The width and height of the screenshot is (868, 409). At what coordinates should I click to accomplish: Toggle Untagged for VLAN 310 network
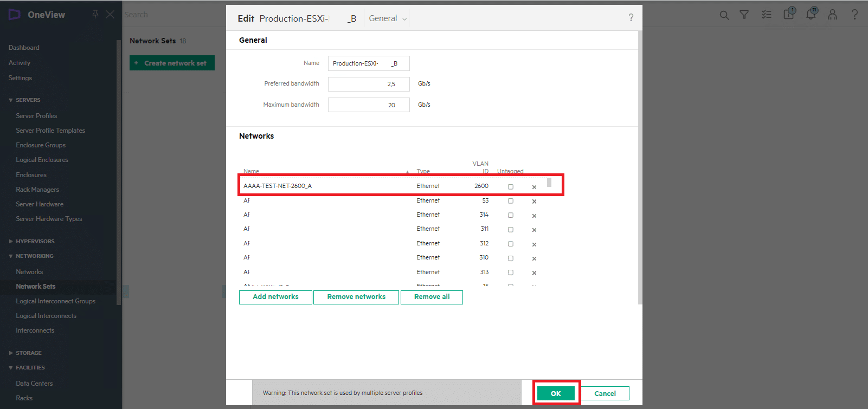(x=510, y=258)
